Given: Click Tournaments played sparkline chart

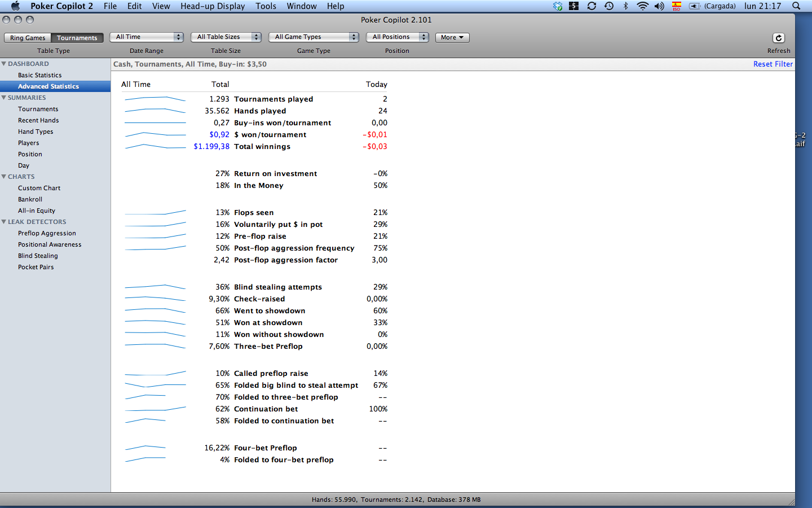Looking at the screenshot, I should 155,99.
